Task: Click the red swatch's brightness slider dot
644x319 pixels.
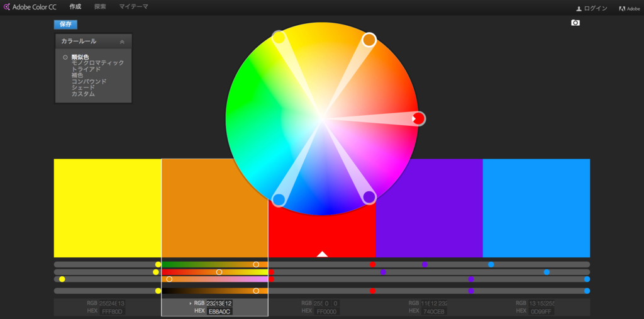Action: [x=372, y=291]
